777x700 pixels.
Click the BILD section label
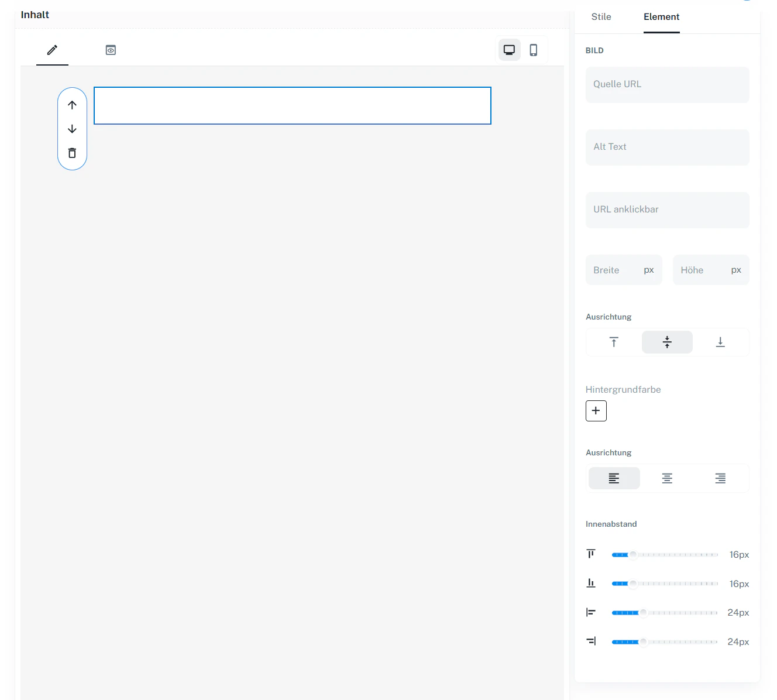coord(594,50)
